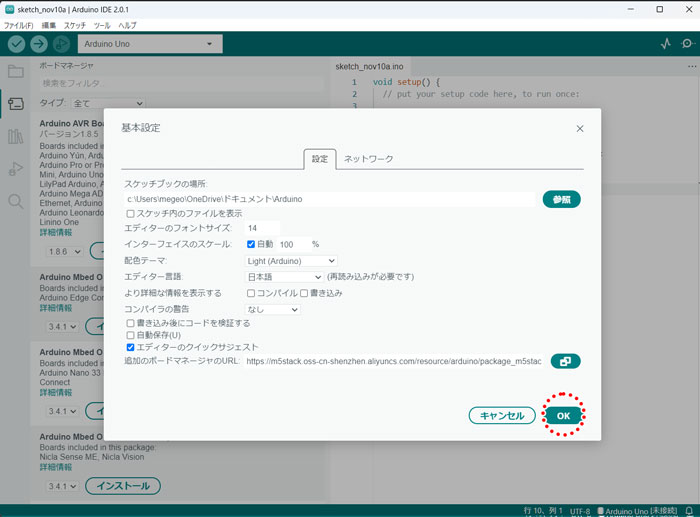Image resolution: width=700 pixels, height=517 pixels.
Task: Click the スケッチブックの場所 path field
Action: pyautogui.click(x=329, y=199)
